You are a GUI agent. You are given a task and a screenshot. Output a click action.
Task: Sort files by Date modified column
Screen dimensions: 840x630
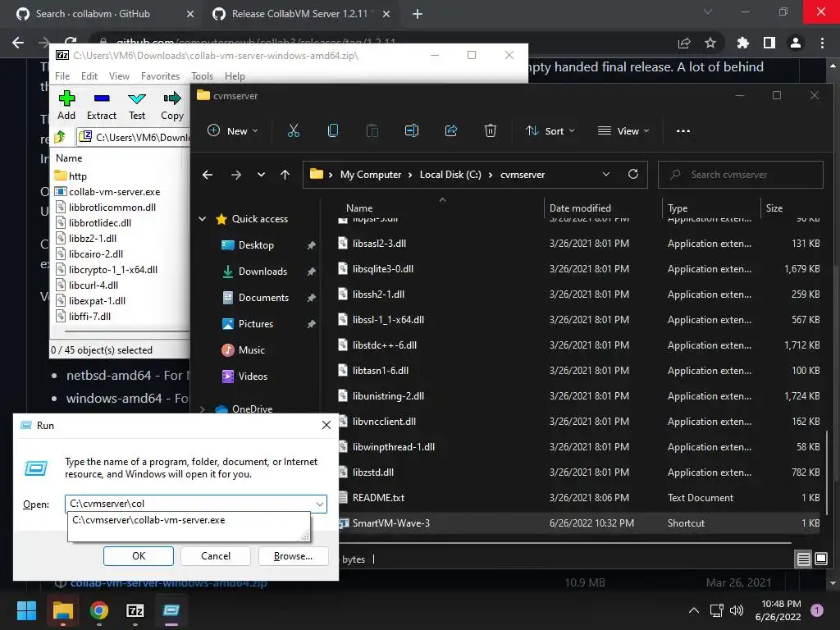[580, 208]
